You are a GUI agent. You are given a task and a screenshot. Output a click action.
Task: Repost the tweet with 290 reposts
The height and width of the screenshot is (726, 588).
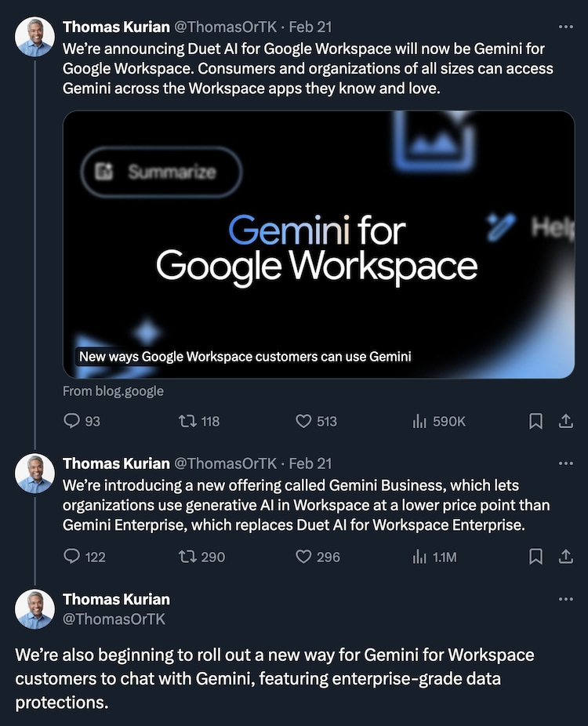click(x=188, y=557)
